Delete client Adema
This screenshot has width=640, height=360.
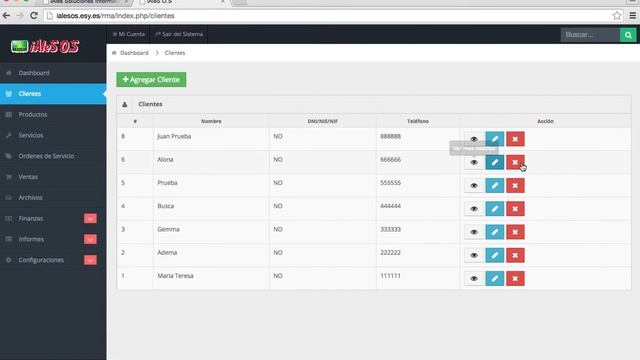coord(515,256)
